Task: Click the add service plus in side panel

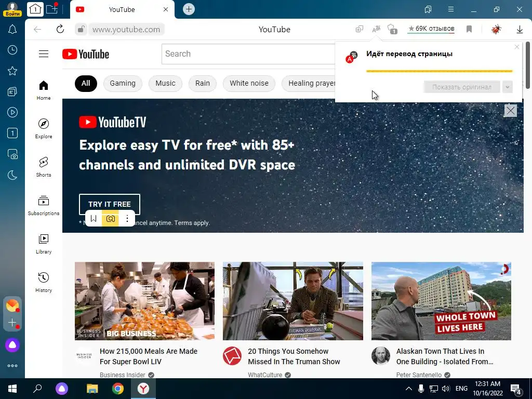Action: tap(12, 323)
